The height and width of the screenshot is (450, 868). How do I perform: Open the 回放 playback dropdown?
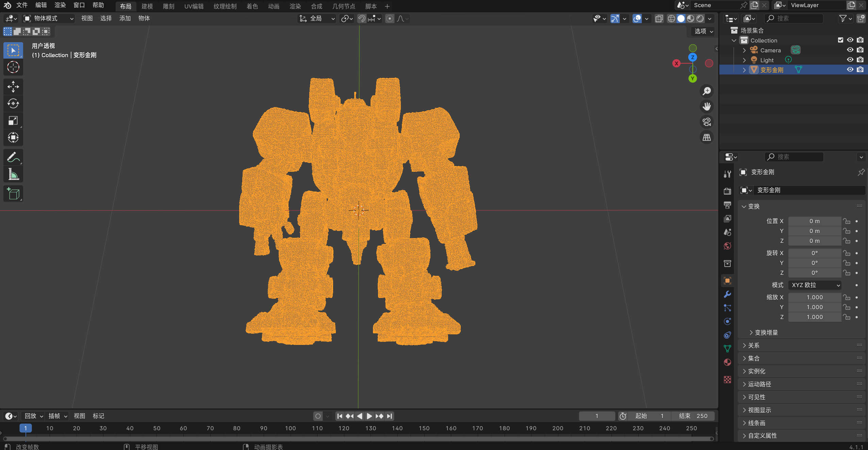click(x=34, y=416)
